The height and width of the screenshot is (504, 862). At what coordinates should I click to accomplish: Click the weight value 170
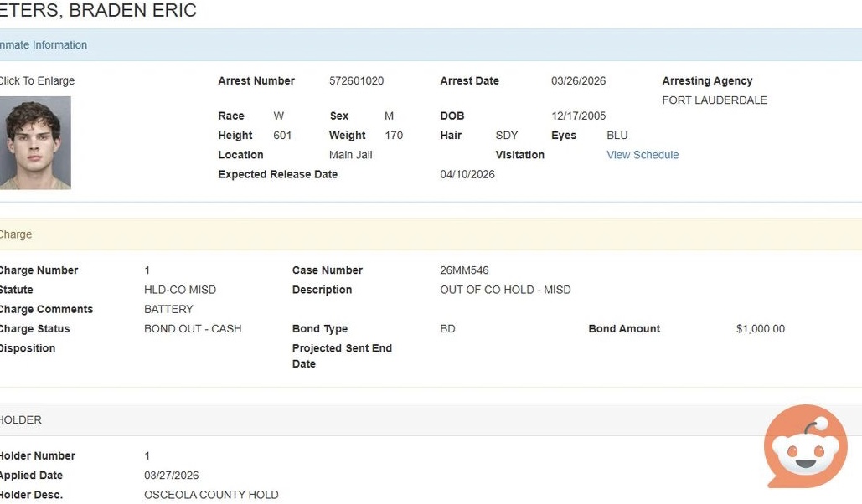(x=394, y=136)
